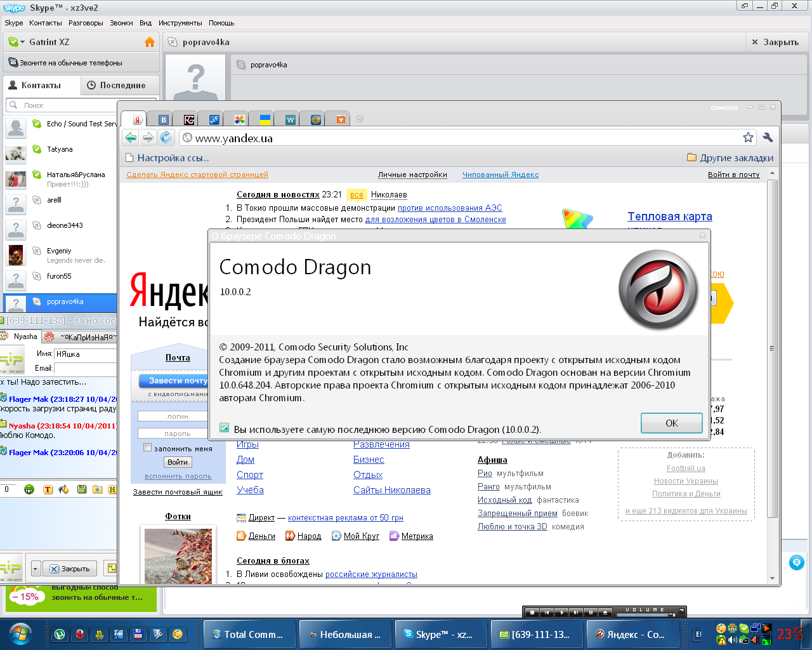This screenshot has width=812, height=650.
Task: Click the stop button on the media player bar
Action: tap(533, 613)
